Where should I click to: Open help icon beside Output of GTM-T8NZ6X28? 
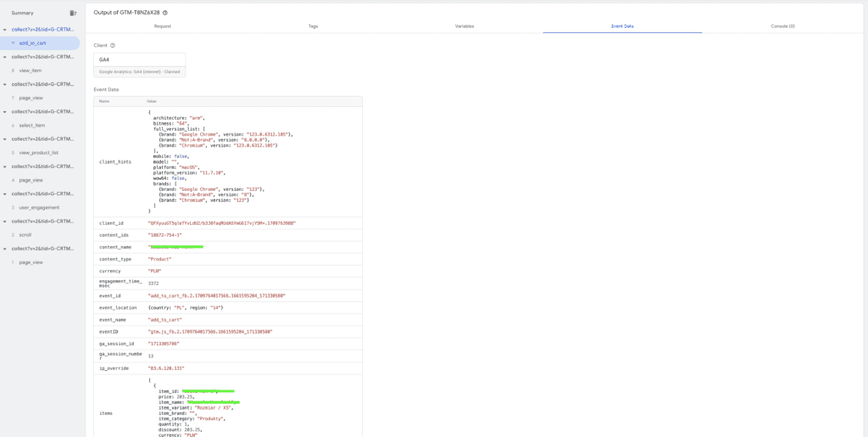tap(165, 12)
